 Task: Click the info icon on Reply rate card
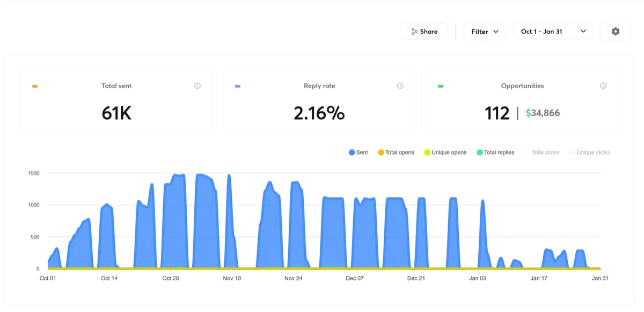click(400, 86)
